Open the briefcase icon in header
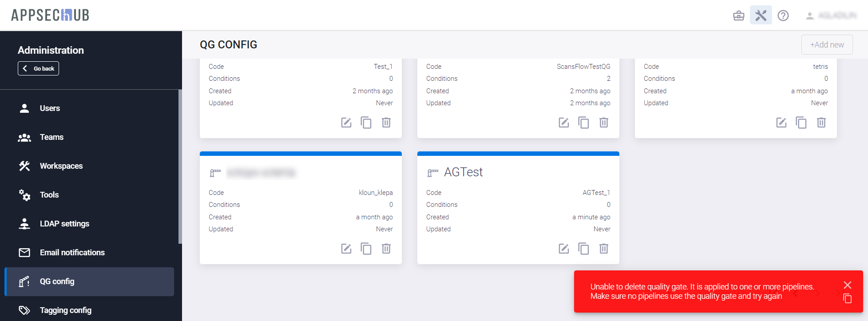Screen dimensions: 868x321 [x=739, y=16]
